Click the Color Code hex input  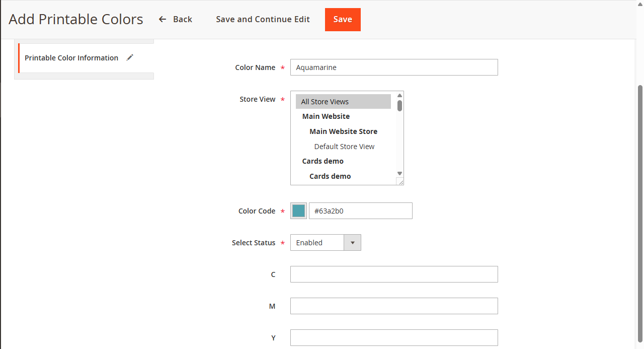coord(360,211)
